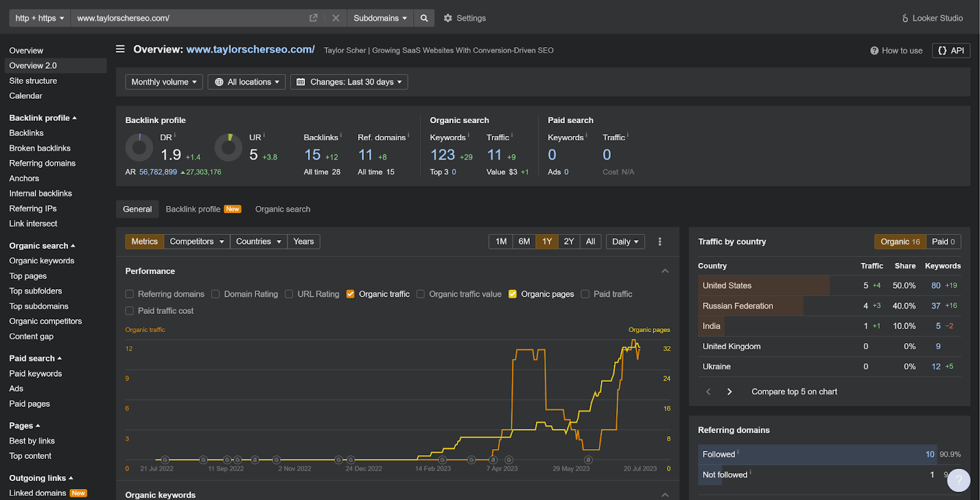
Task: Click the Russian Federation share bar
Action: (751, 306)
